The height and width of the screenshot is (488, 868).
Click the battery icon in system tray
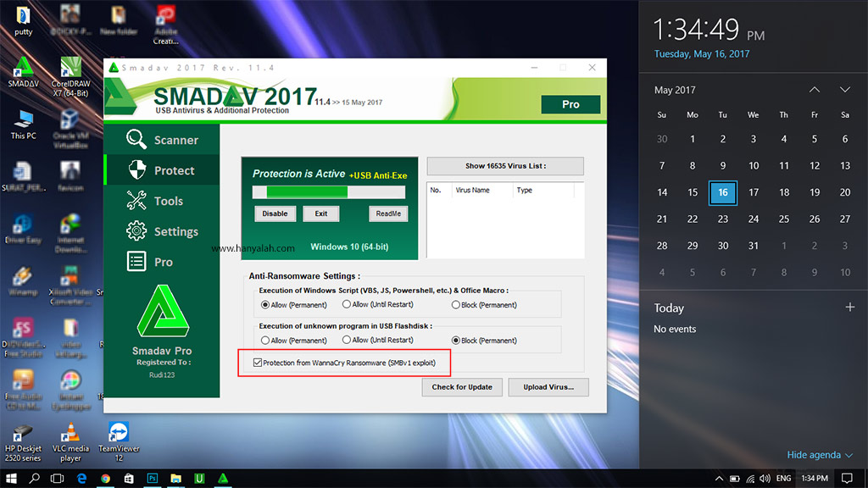(735, 479)
